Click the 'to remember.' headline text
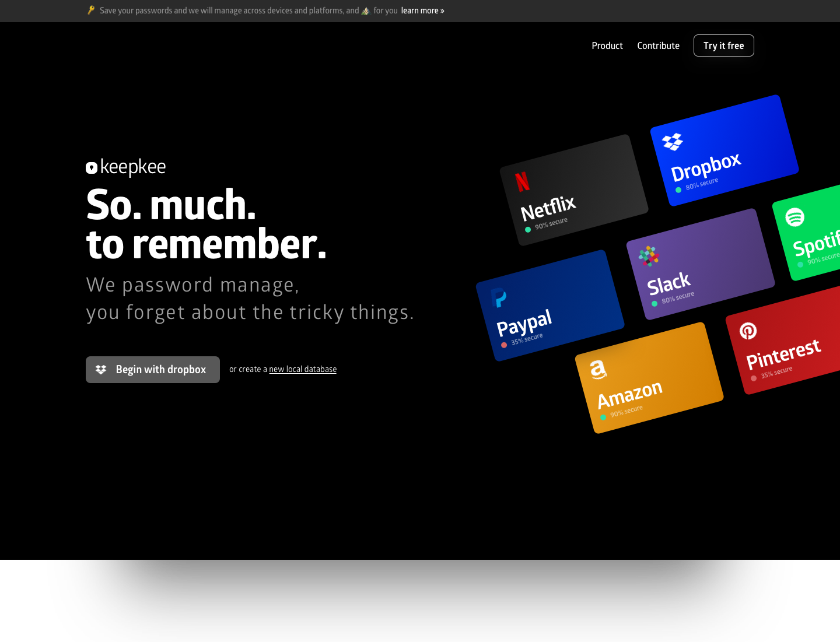840x642 pixels. tap(206, 244)
